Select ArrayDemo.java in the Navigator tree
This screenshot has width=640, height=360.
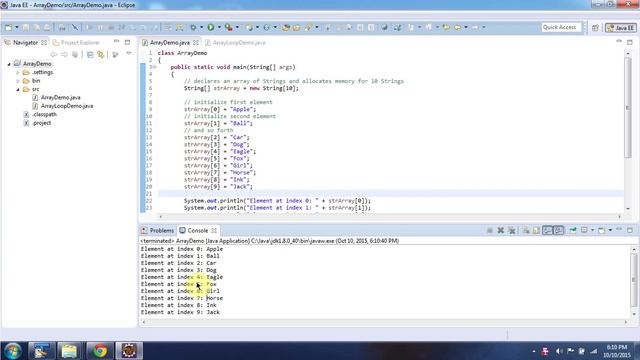click(x=60, y=98)
